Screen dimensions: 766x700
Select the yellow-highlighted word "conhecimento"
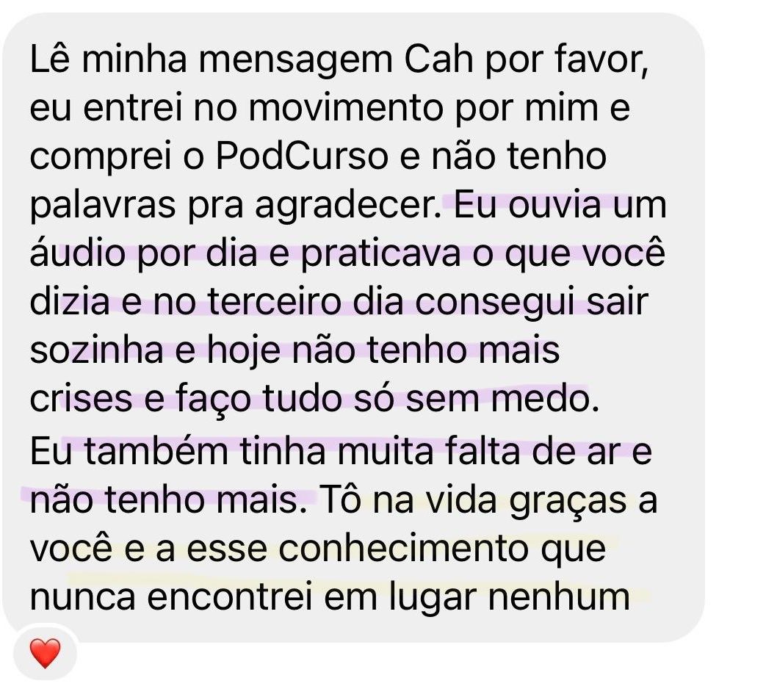(x=403, y=549)
